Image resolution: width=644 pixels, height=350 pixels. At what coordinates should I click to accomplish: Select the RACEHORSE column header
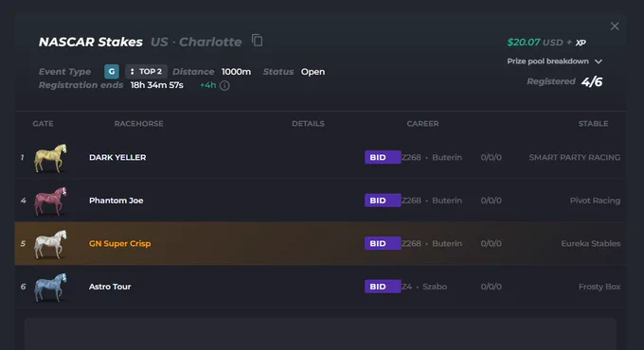click(139, 124)
